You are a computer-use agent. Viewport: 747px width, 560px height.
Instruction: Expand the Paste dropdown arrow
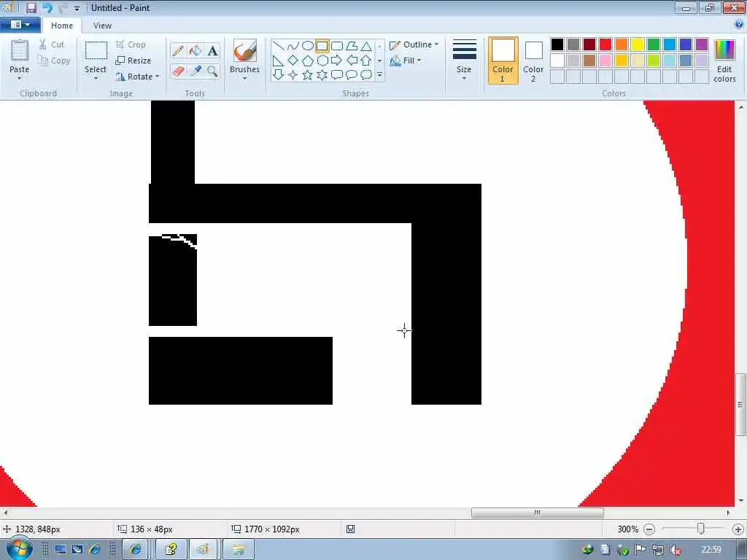(x=19, y=79)
